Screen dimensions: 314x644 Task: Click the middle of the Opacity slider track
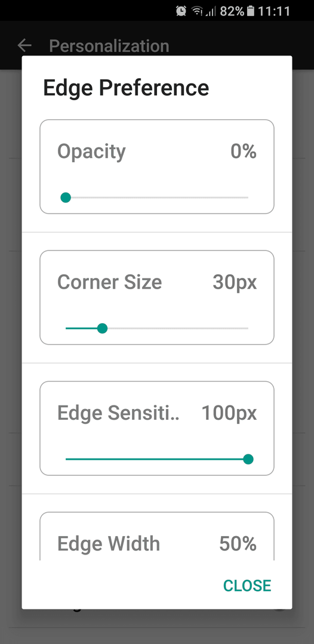(x=156, y=197)
